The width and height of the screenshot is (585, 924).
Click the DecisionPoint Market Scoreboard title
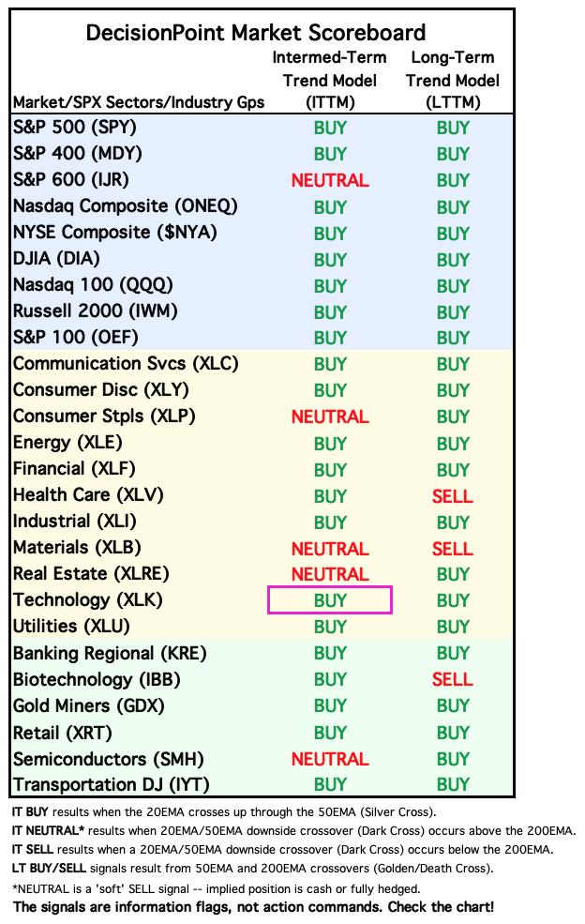pyautogui.click(x=256, y=33)
